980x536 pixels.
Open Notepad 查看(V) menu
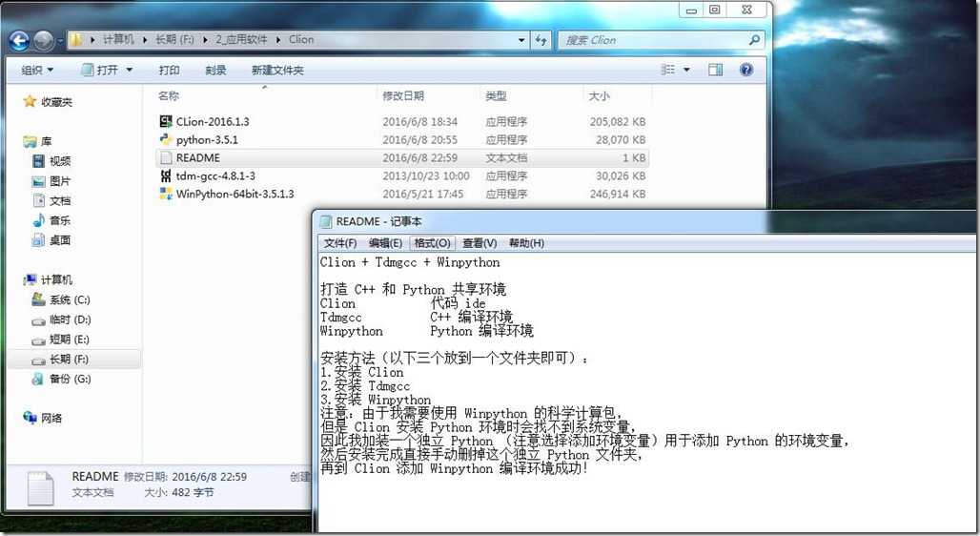(x=480, y=243)
